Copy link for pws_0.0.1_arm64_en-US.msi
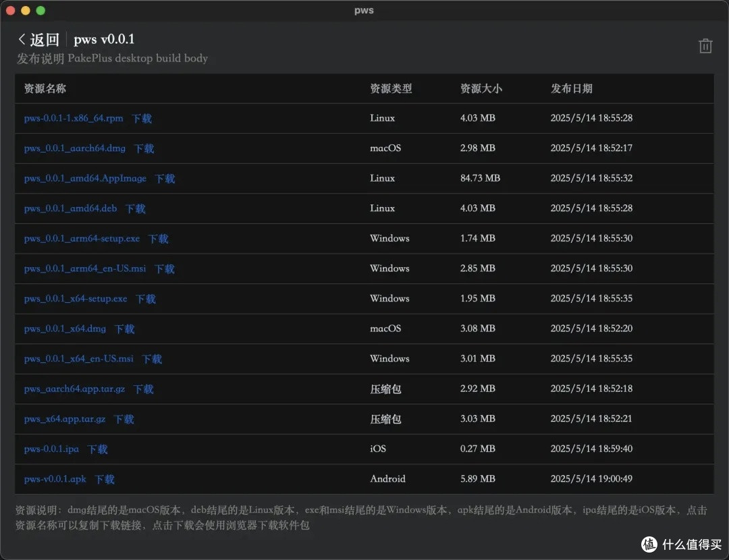This screenshot has height=560, width=729. click(84, 269)
